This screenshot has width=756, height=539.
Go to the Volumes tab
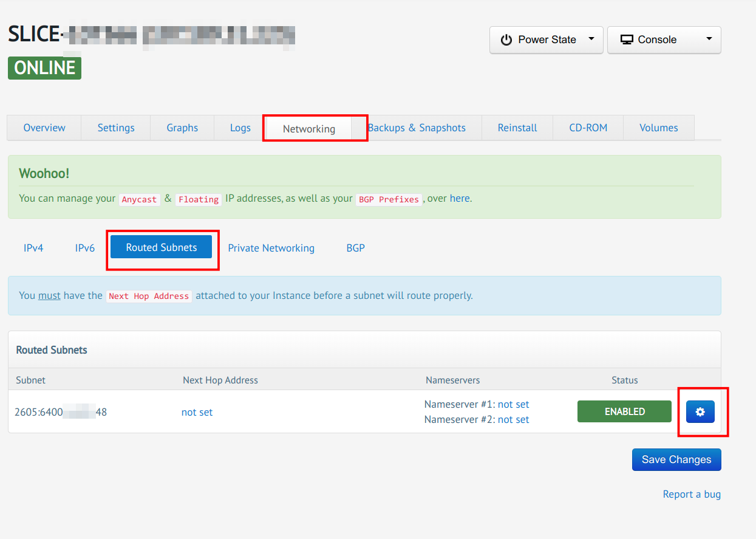[x=658, y=128]
